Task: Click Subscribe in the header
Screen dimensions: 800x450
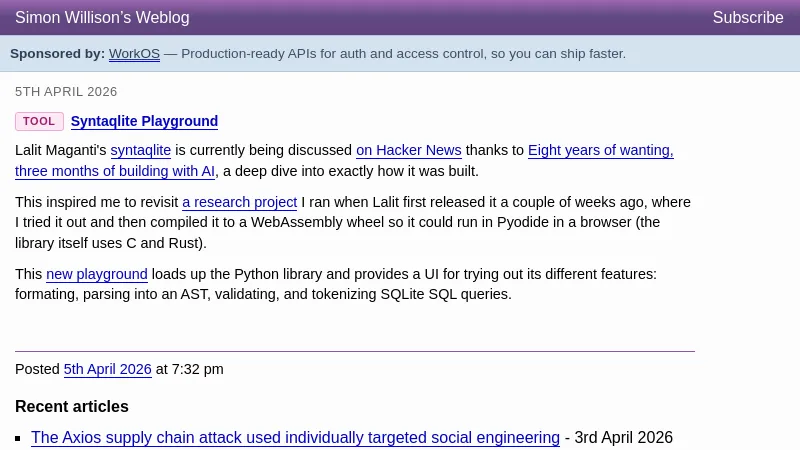Action: [747, 17]
